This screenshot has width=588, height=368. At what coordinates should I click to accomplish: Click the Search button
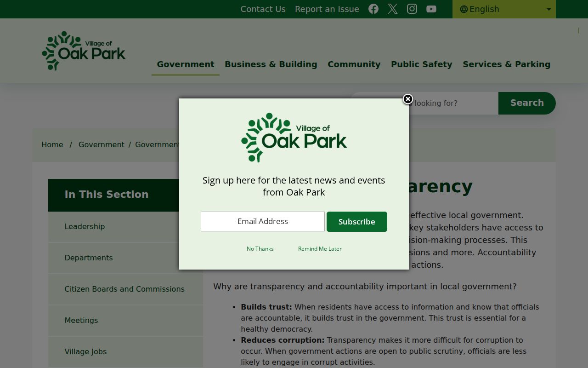click(527, 103)
